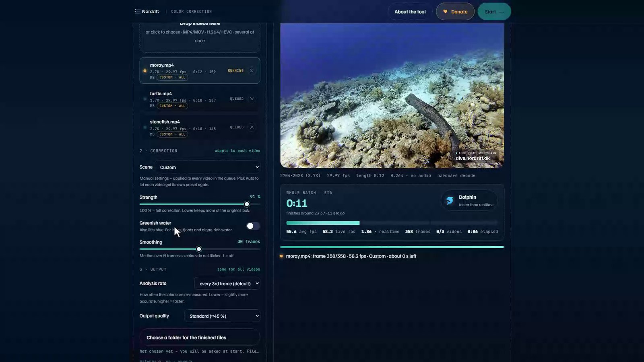Remove turtle.mp4 with its X icon
This screenshot has height=362, width=644.
coord(252,99)
